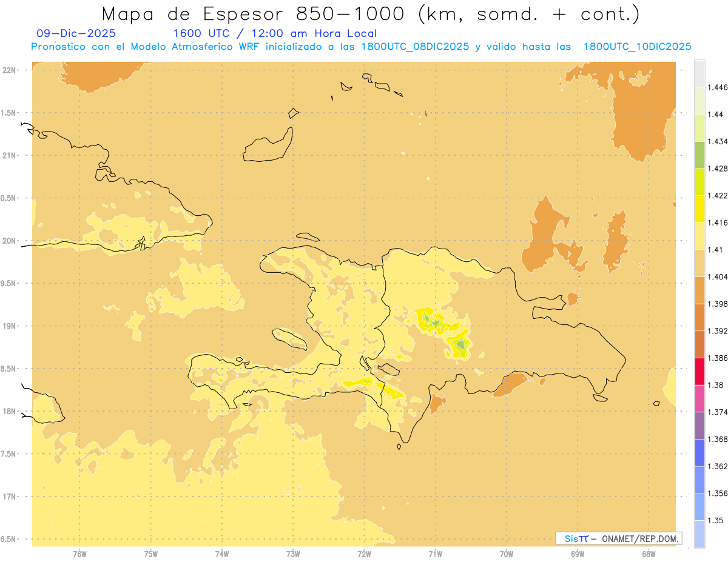Click the latitude label '18N'
Viewport: 728px width, 562px height.
[10, 412]
